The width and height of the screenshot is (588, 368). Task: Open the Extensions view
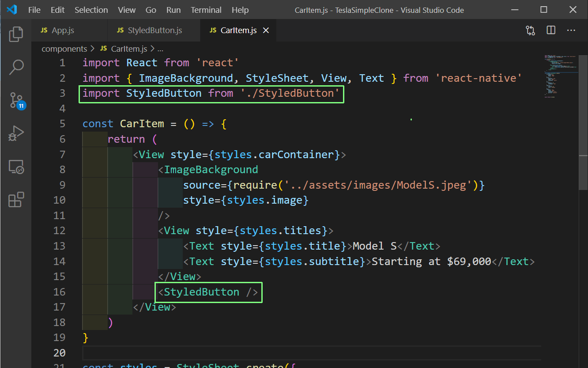(x=16, y=199)
